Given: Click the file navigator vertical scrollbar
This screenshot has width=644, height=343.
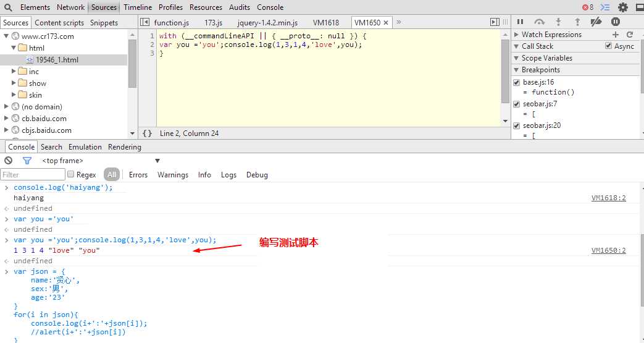Looking at the screenshot, I should [x=132, y=64].
